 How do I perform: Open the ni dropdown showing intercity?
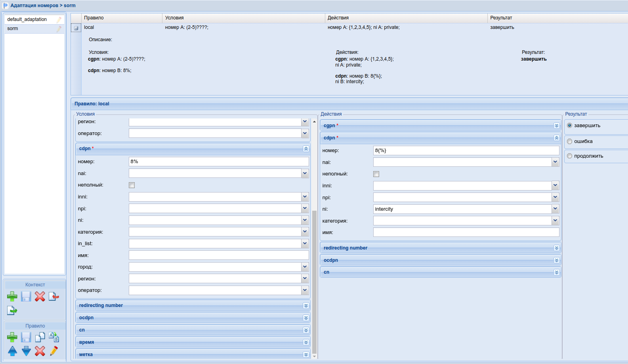click(555, 209)
